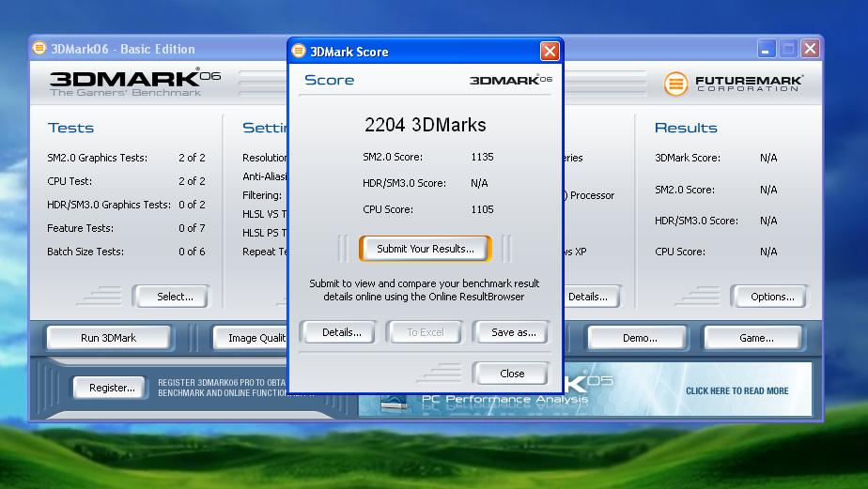Image resolution: width=868 pixels, height=489 pixels.
Task: Click 'Feature Tests:' label
Action: click(80, 228)
